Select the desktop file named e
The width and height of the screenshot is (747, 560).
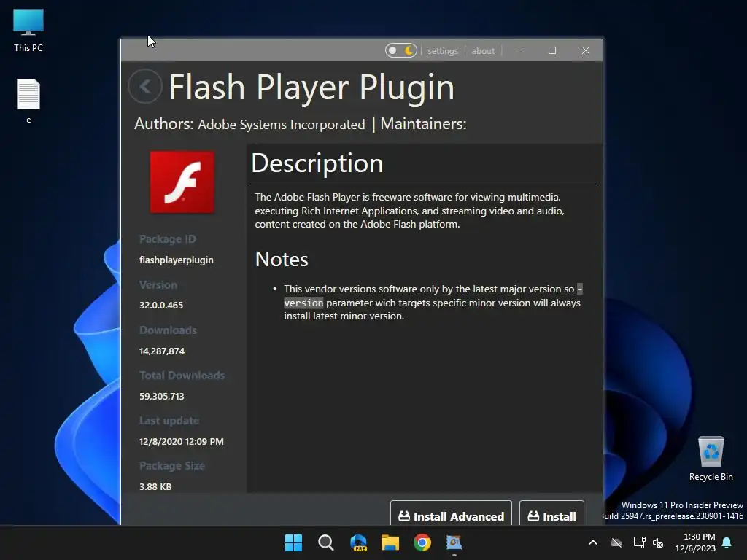point(28,101)
